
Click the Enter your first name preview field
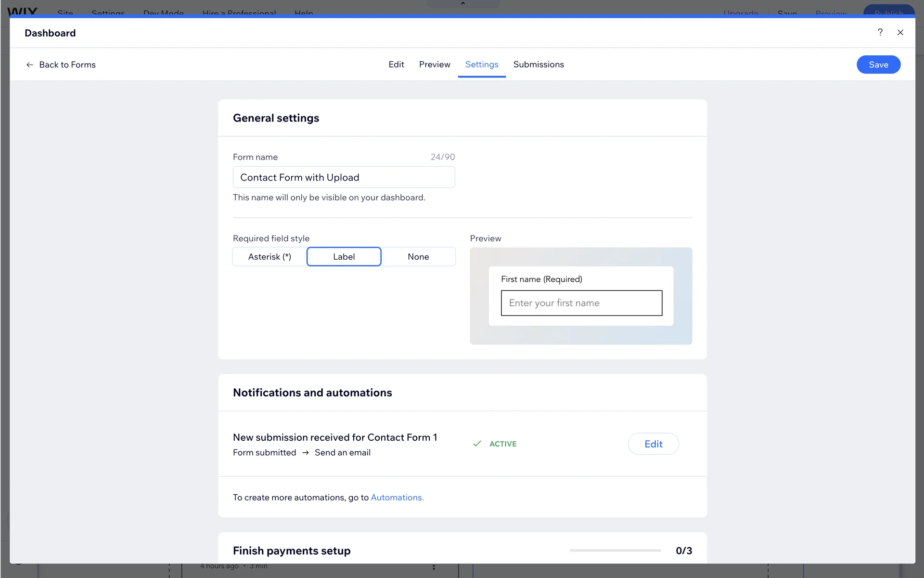tap(581, 303)
